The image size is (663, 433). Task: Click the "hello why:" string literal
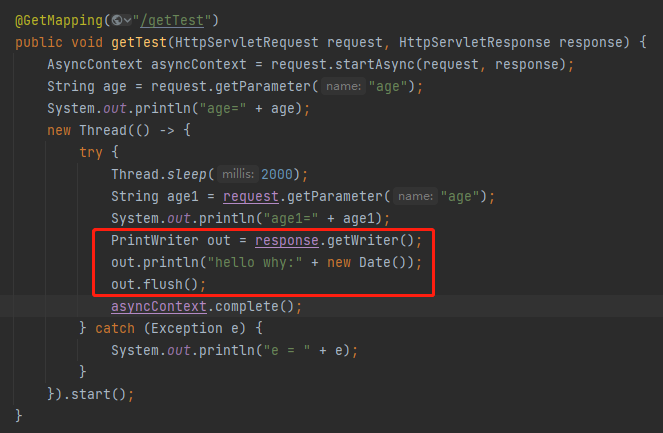click(255, 262)
